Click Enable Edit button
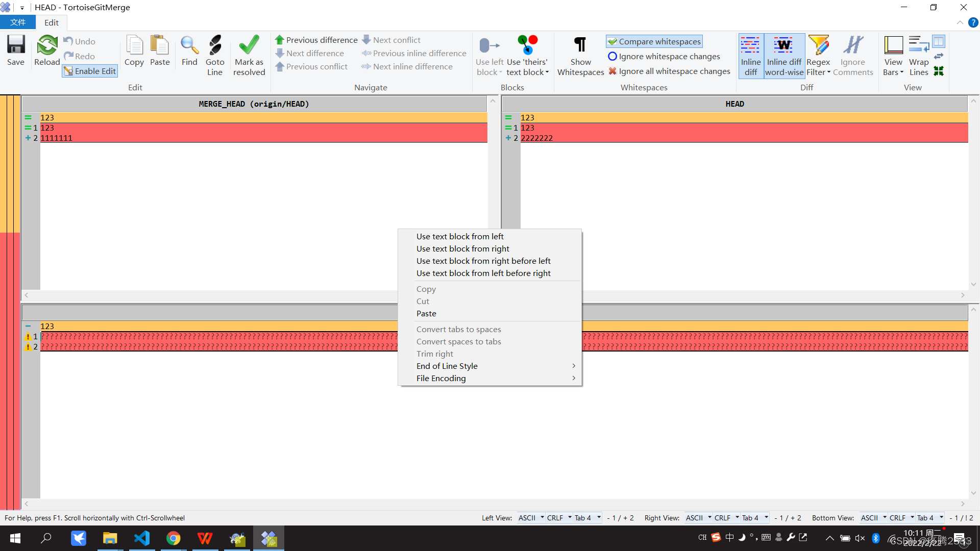 point(90,70)
